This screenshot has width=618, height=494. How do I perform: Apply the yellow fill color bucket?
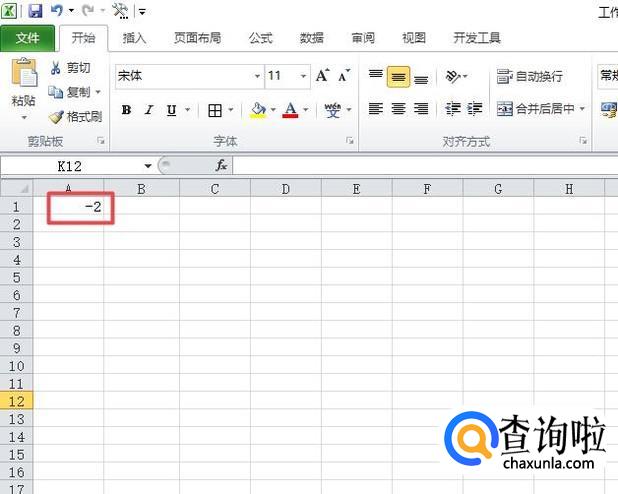[x=258, y=110]
